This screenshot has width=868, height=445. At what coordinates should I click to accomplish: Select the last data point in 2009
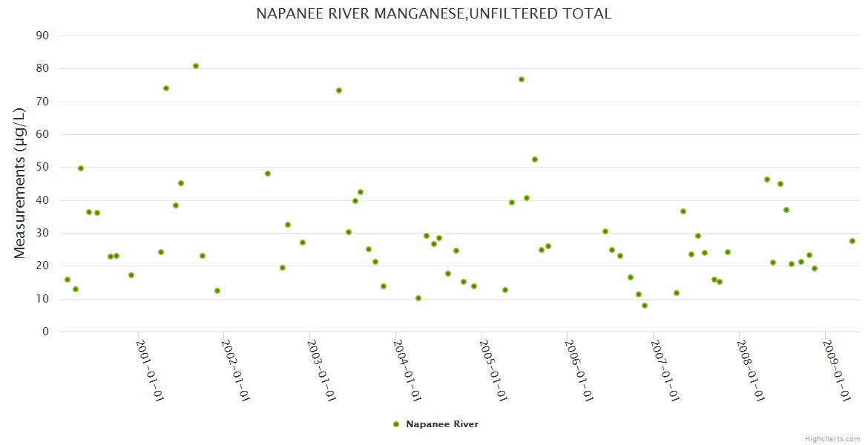(852, 241)
